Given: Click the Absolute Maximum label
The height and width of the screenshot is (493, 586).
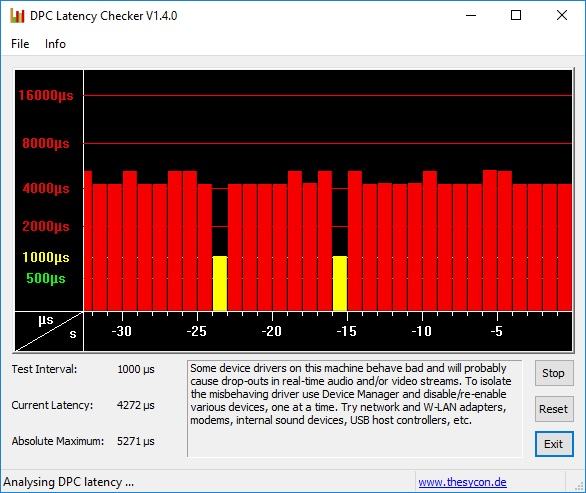Looking at the screenshot, I should (58, 441).
